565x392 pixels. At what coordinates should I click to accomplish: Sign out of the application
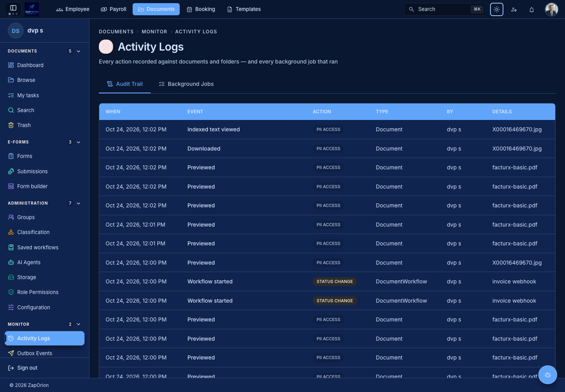44,368
